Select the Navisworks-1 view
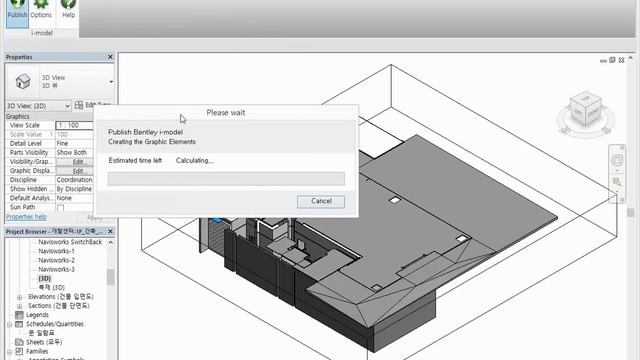This screenshot has width=640, height=360. [x=56, y=251]
